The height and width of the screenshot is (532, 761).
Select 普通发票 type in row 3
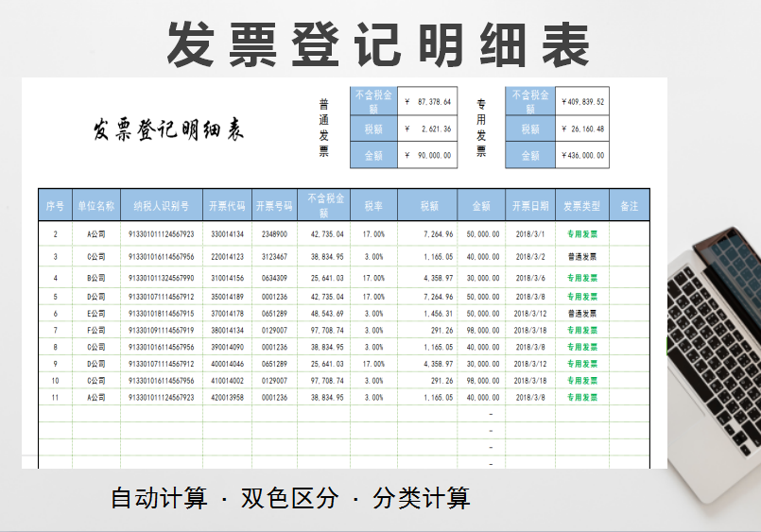click(x=582, y=256)
